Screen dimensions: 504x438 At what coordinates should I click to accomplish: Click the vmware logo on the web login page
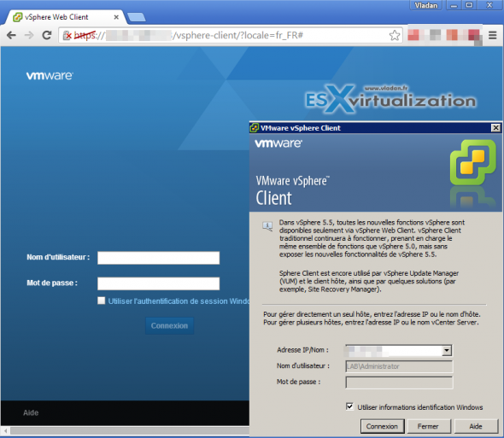pyautogui.click(x=50, y=76)
